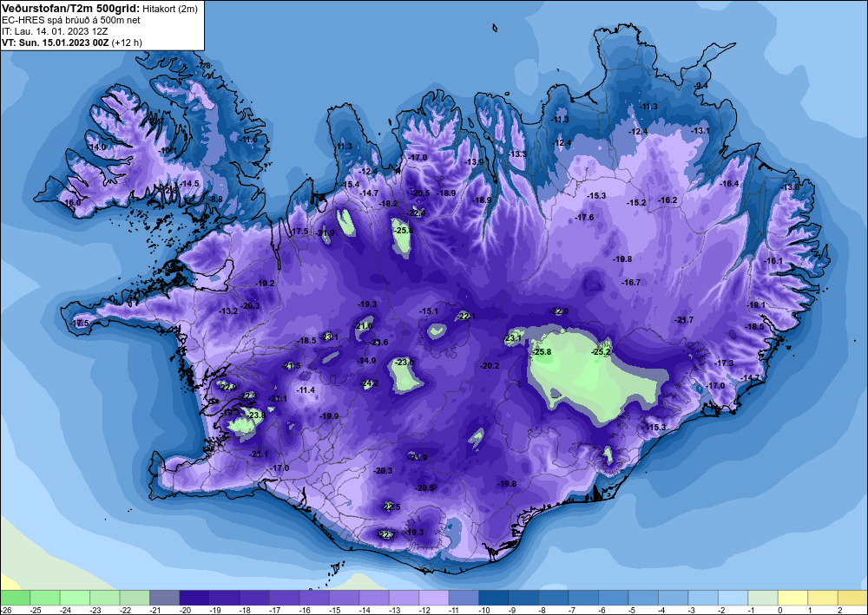Click the legend swatch between -14 and -13
The width and height of the screenshot is (868, 615).
(373, 598)
